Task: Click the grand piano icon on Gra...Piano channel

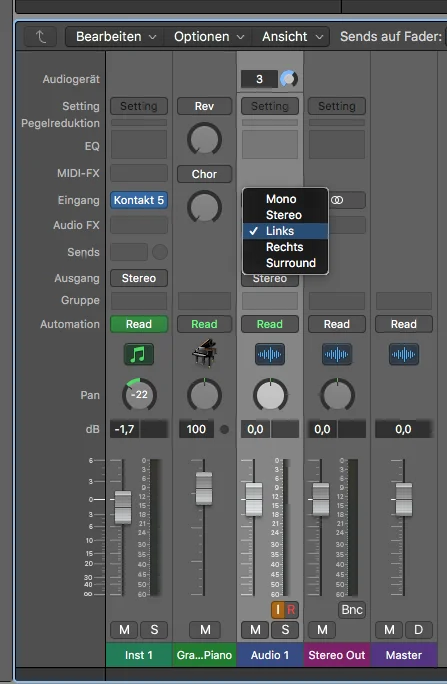Action: point(204,353)
